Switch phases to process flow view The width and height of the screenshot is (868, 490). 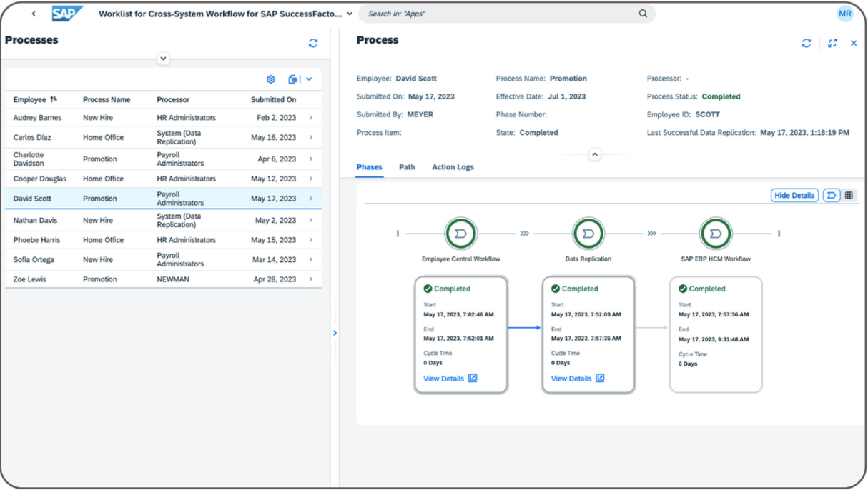(831, 194)
